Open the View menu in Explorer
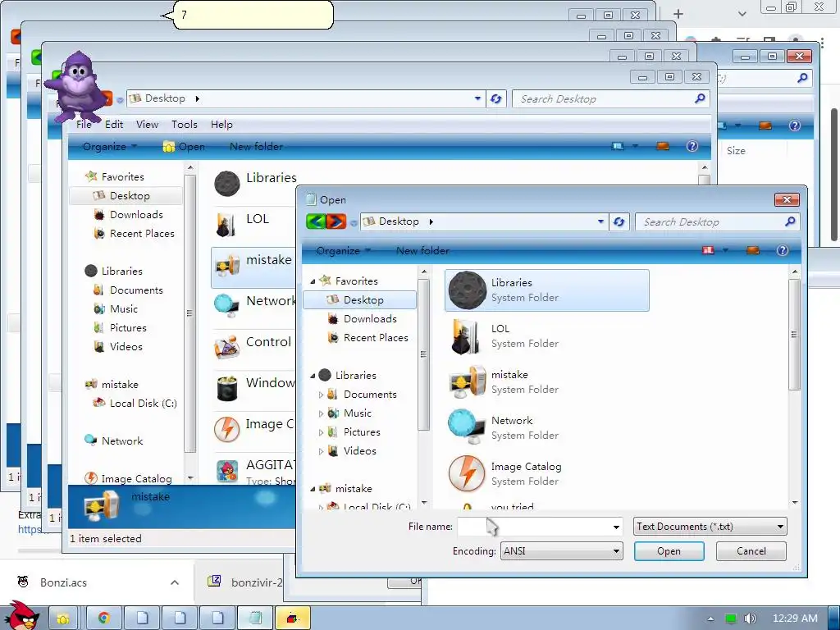840x630 pixels. pos(147,125)
